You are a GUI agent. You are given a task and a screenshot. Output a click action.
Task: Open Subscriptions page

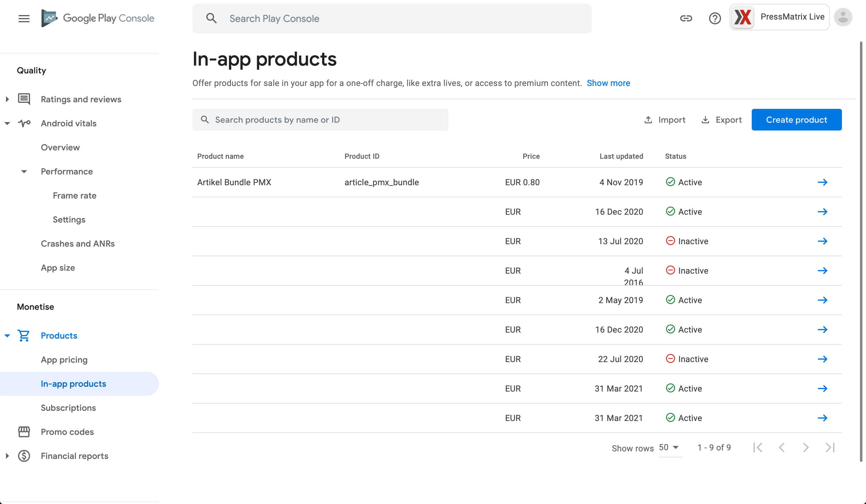click(68, 408)
